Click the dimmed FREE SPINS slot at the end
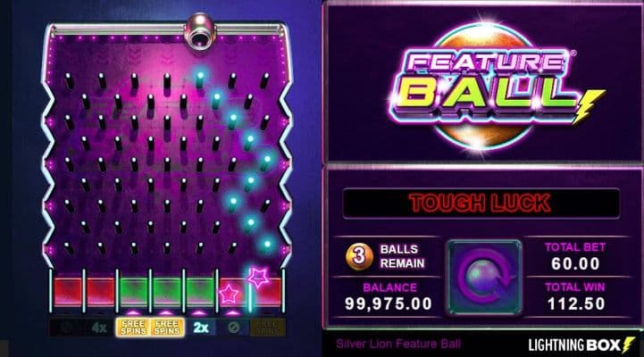 point(267,328)
